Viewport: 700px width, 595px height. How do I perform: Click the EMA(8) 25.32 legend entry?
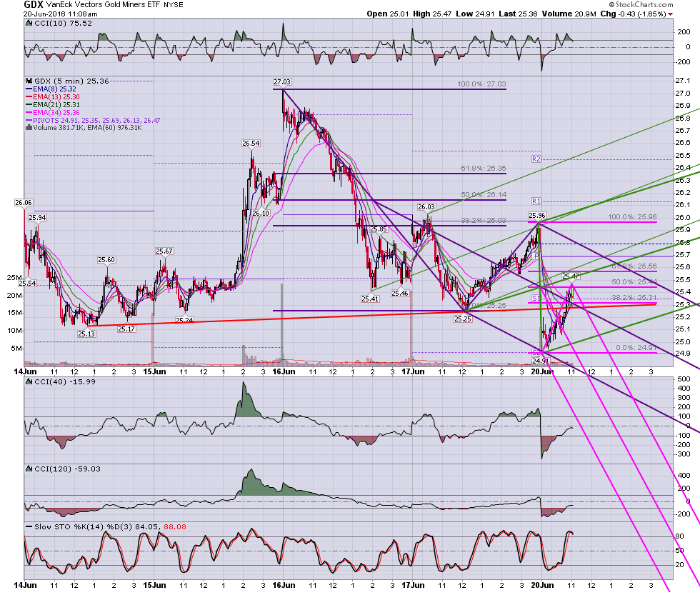(53, 89)
